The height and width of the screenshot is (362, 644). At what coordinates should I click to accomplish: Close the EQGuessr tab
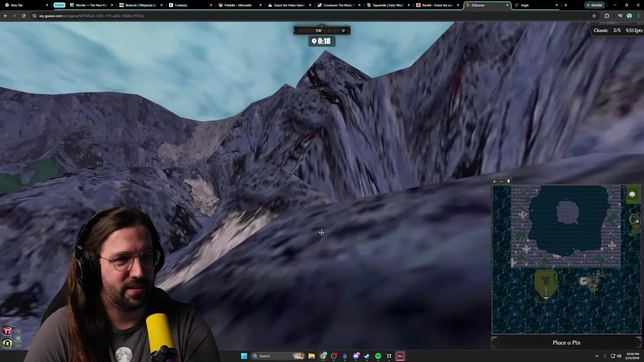[x=507, y=5]
